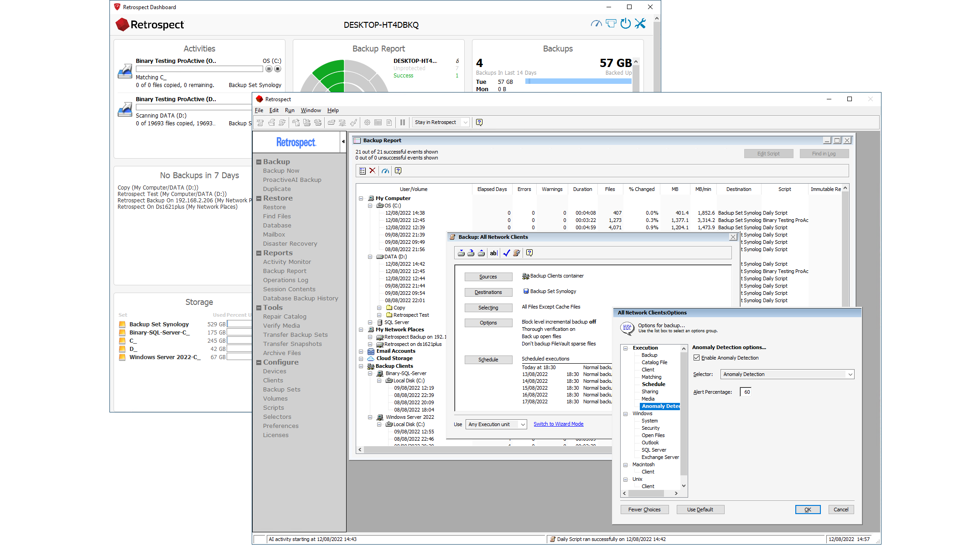Click the add wizard icon in main toolbar
This screenshot has height=551, width=980.
353,122
